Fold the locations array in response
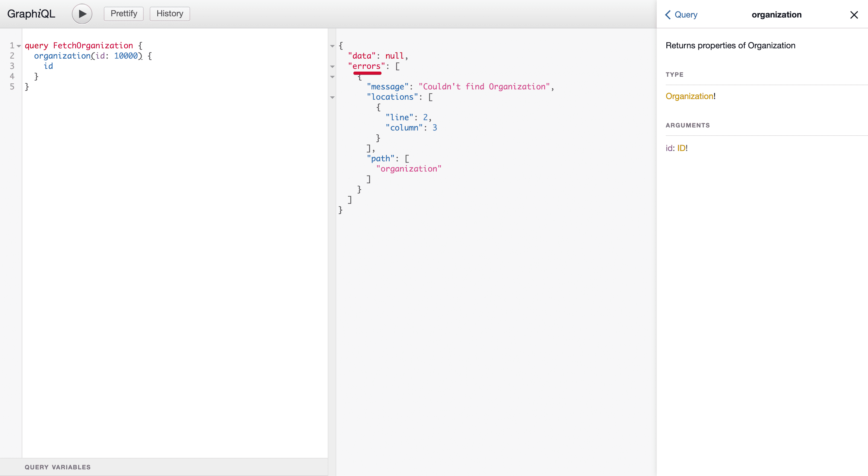 (x=332, y=98)
